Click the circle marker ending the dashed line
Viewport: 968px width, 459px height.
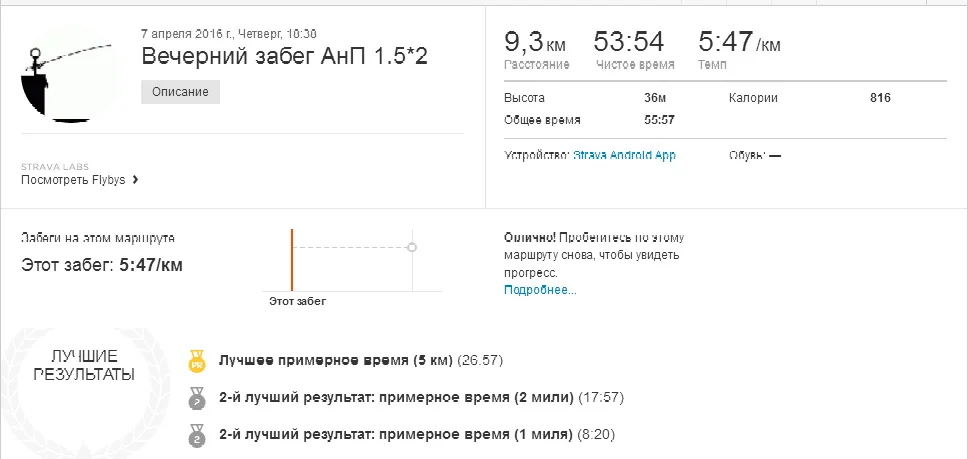tap(413, 246)
